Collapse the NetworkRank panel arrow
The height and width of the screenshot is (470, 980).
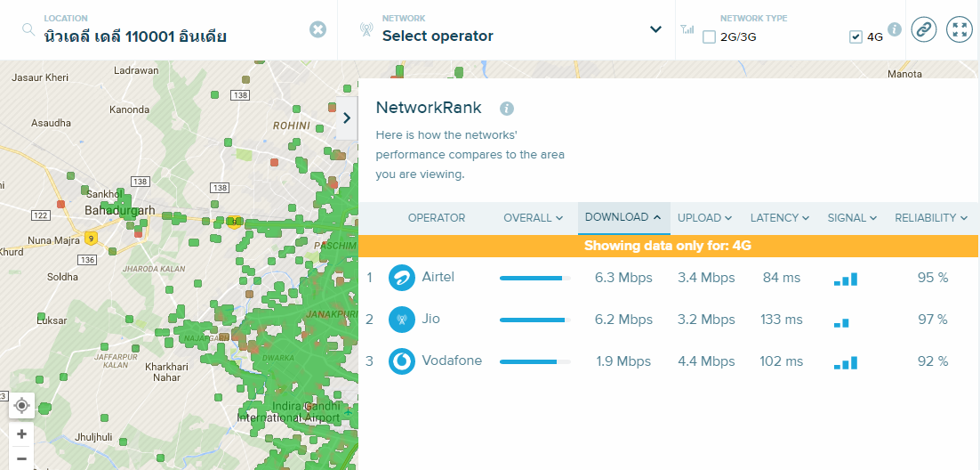click(347, 118)
